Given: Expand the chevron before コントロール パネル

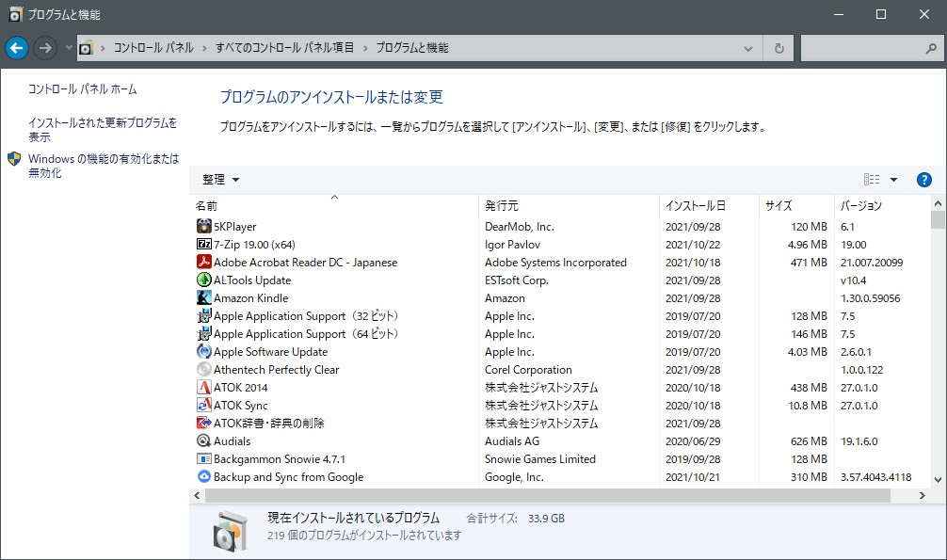Looking at the screenshot, I should [x=103, y=48].
